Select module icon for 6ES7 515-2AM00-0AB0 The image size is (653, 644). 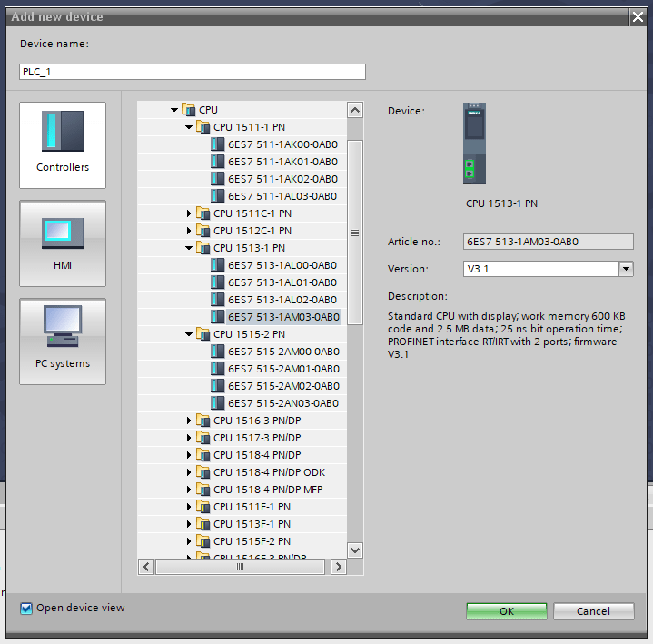[x=217, y=352]
